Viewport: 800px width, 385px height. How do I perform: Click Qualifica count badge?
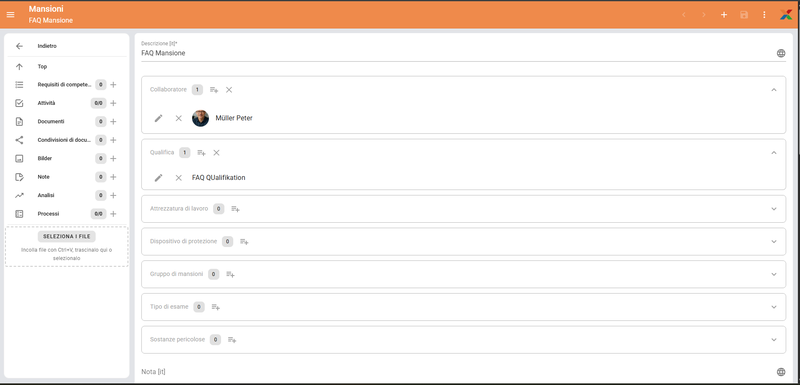(185, 152)
